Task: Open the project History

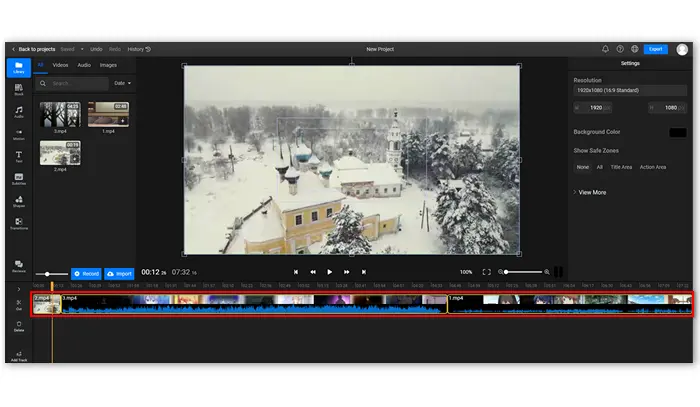Action: [139, 49]
